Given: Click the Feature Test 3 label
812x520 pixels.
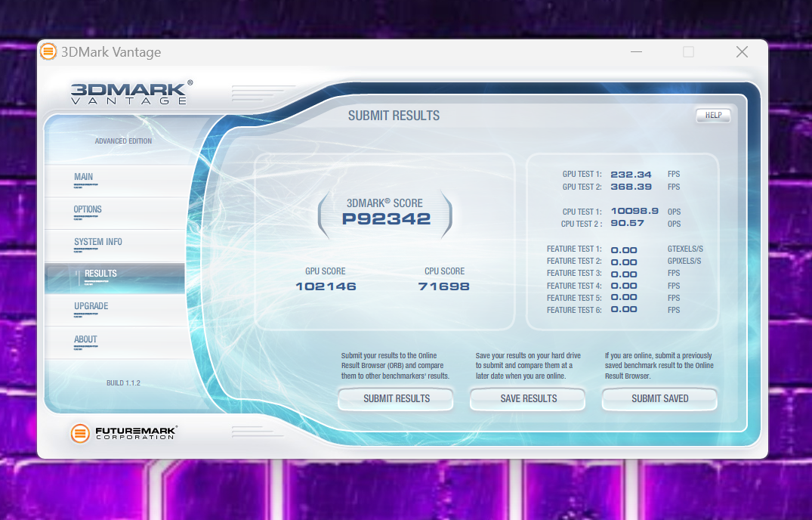Looking at the screenshot, I should pos(574,274).
